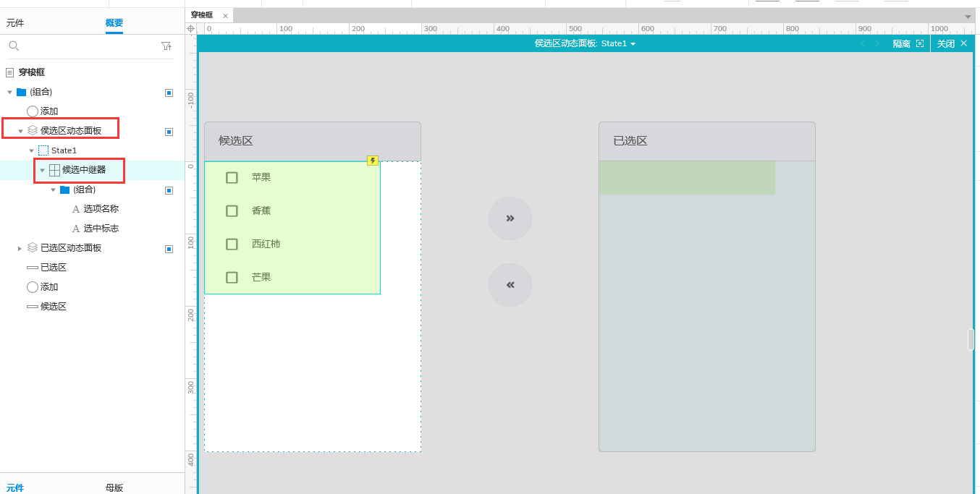This screenshot has width=980, height=494.
Task: Click the ellipse icon of first 添加 item
Action: [x=32, y=111]
